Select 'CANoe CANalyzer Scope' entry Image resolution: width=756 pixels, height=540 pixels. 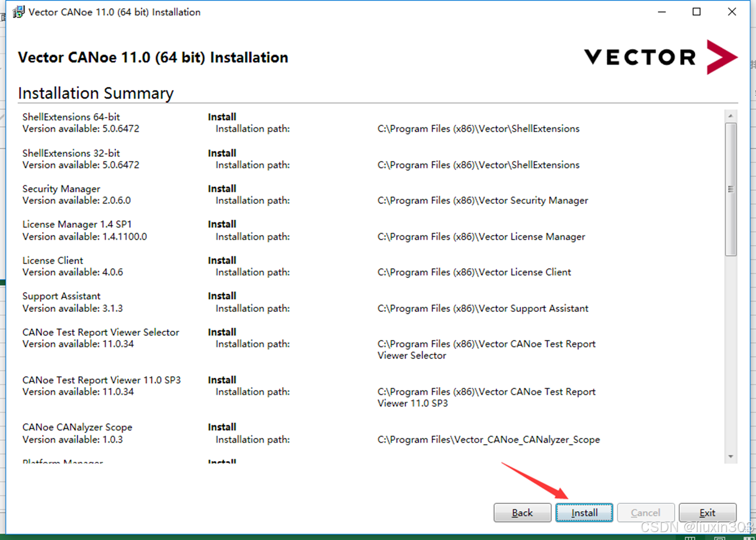tap(78, 427)
